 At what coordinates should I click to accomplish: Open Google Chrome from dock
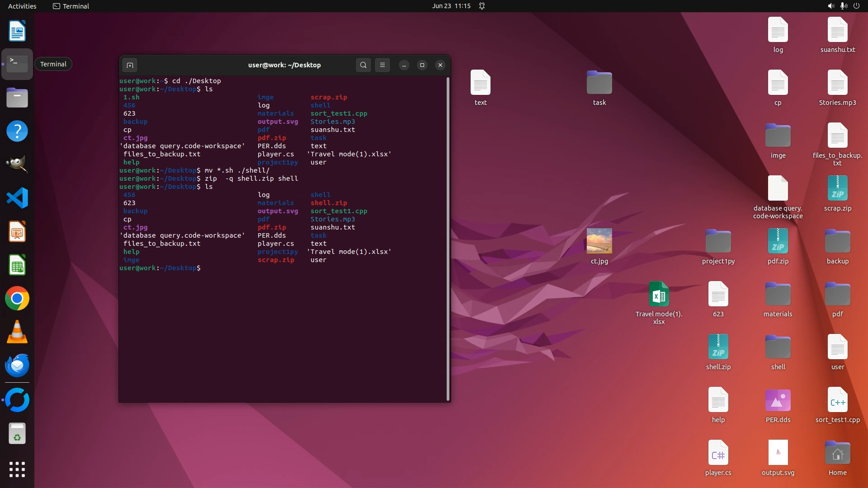point(17,299)
